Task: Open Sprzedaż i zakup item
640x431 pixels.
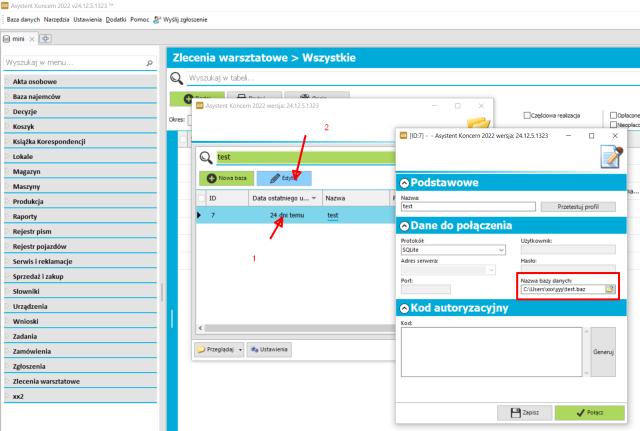Action: tap(80, 277)
